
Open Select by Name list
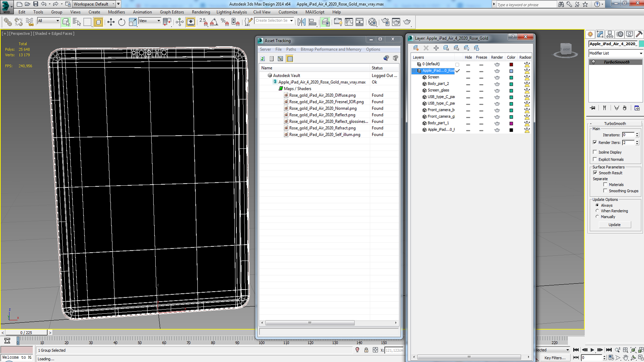(76, 22)
